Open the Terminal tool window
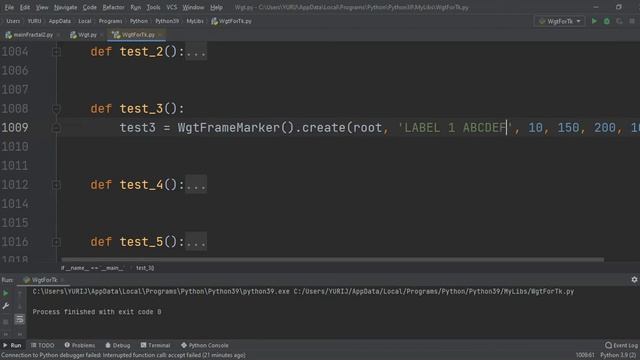 [156, 345]
